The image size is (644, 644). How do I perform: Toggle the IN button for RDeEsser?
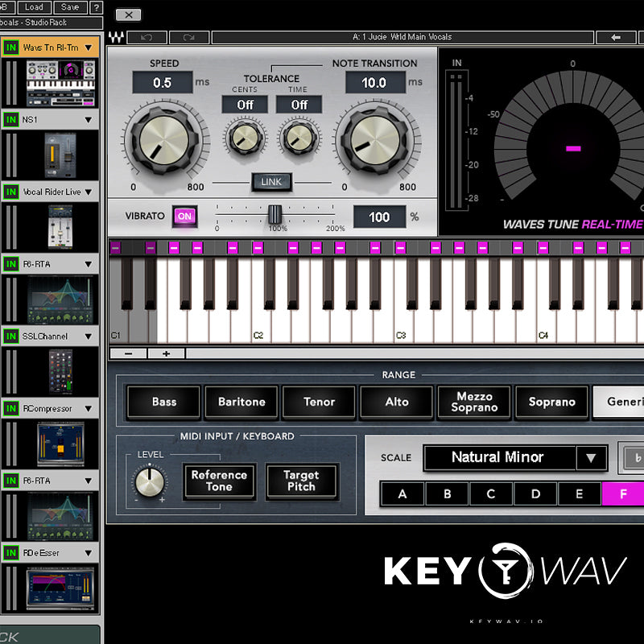(10, 553)
